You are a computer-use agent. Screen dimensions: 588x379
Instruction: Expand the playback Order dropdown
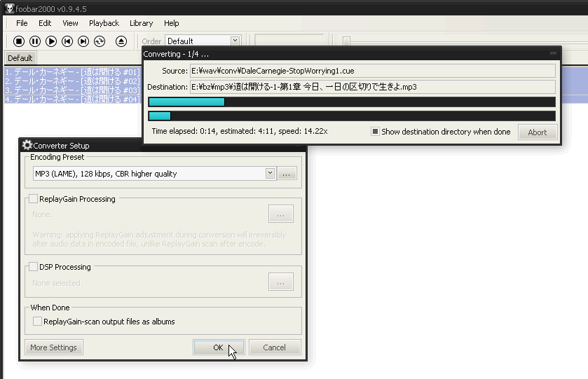235,41
